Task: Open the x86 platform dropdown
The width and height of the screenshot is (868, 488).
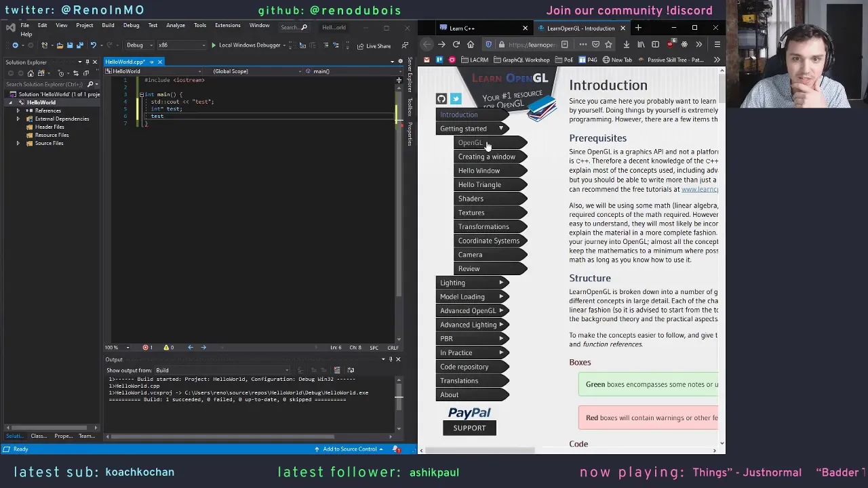Action: (x=181, y=45)
